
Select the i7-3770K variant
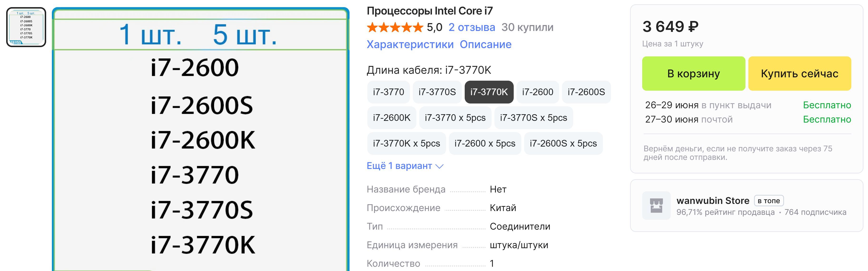(489, 92)
